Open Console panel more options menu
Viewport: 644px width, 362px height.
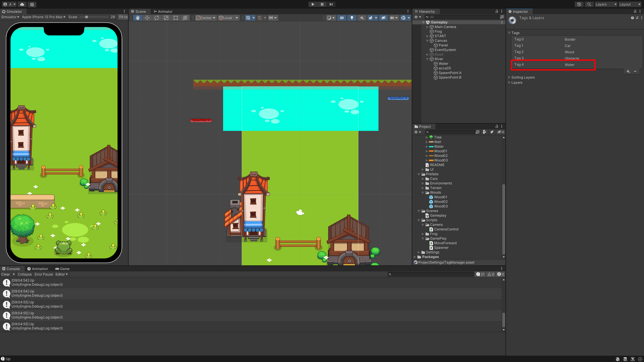point(502,269)
